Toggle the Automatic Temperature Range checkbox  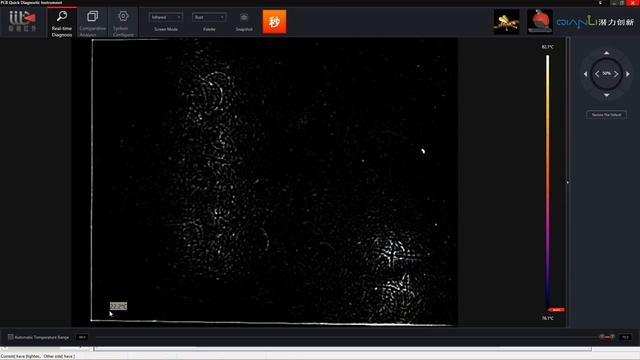[11, 337]
